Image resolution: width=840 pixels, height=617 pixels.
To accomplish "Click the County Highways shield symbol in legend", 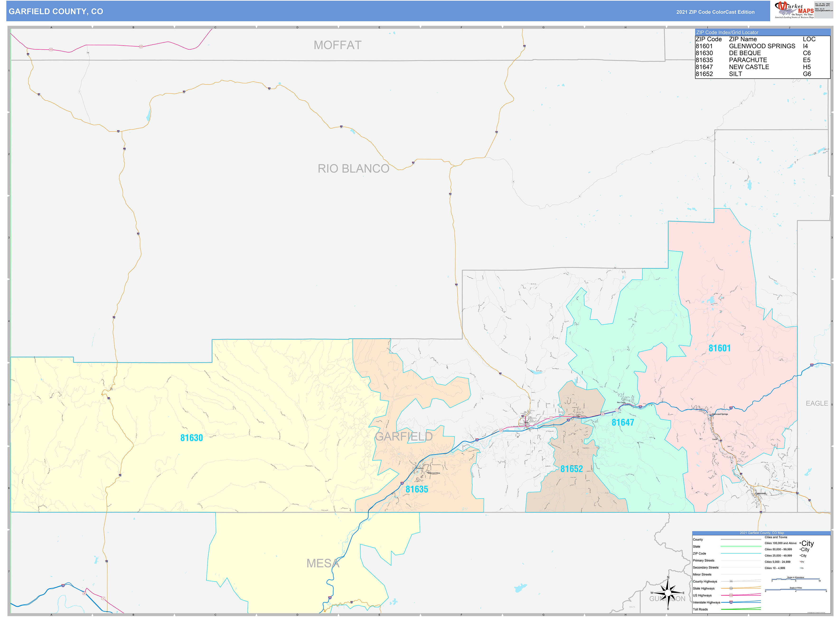I will (731, 581).
